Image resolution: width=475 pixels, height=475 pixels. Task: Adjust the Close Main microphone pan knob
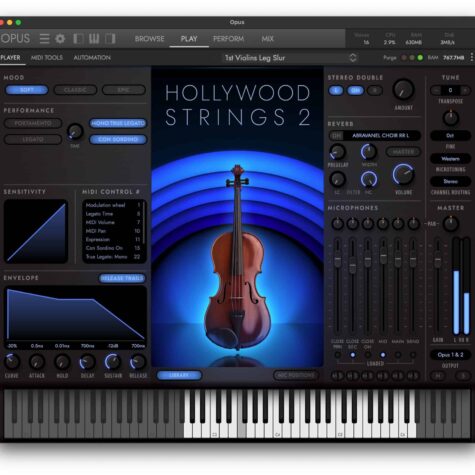click(x=338, y=223)
